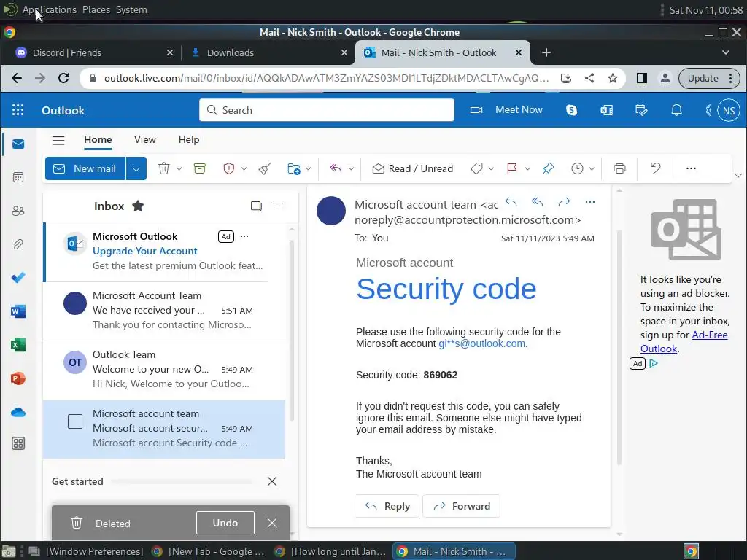Switch to the View ribbon tab
747x560 pixels.
coord(145,139)
